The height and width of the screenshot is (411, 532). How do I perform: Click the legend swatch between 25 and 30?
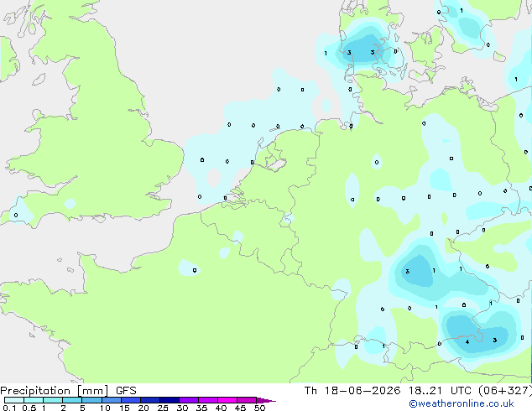click(x=169, y=400)
